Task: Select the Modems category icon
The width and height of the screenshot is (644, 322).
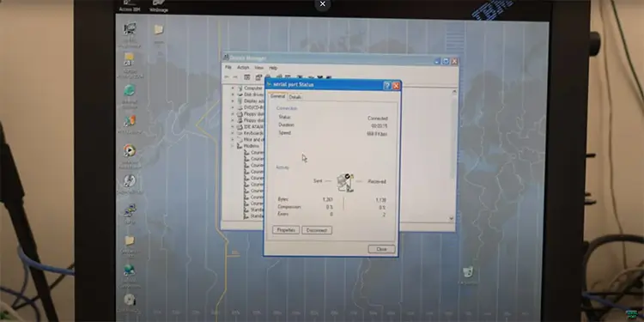Action: point(240,146)
